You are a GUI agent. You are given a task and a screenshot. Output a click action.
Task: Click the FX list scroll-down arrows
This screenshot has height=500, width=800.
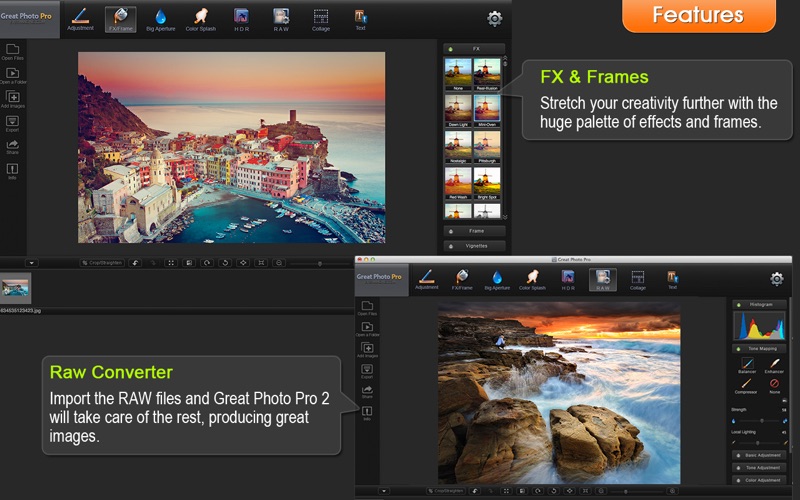point(505,217)
